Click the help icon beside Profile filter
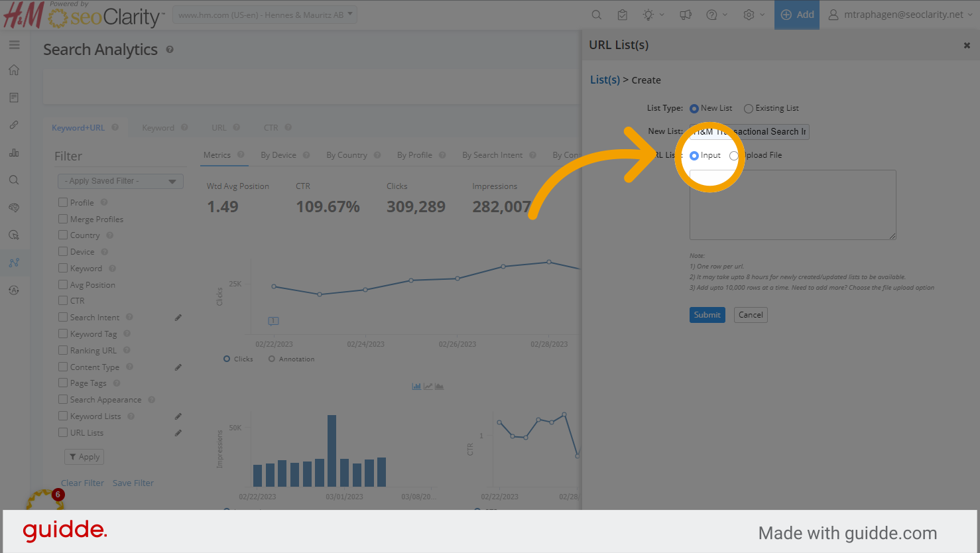Image resolution: width=980 pixels, height=553 pixels. (x=104, y=202)
